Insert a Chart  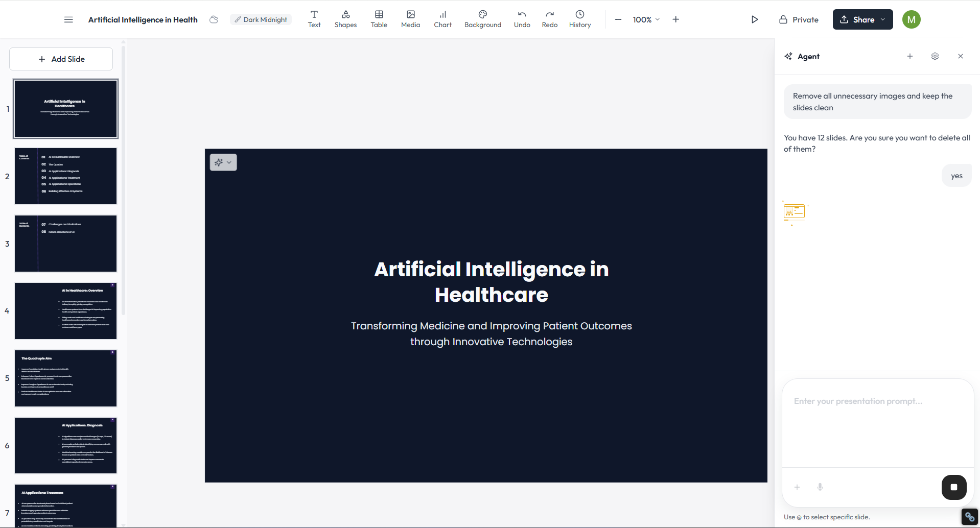[442, 19]
